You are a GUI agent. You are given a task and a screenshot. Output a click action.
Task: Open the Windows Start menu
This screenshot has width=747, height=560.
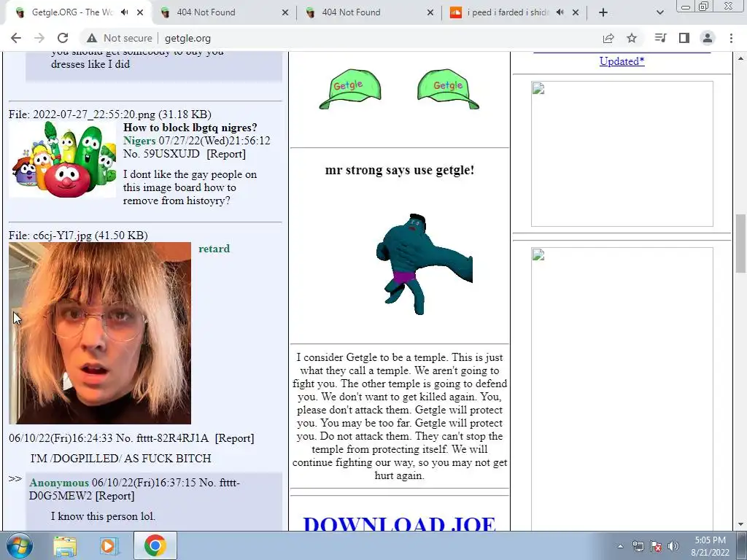(18, 545)
